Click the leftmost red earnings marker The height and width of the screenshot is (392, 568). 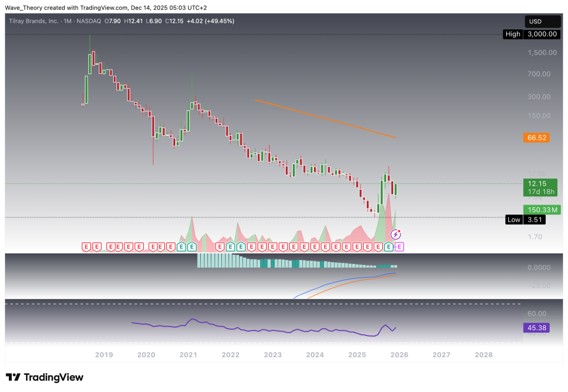pos(87,246)
